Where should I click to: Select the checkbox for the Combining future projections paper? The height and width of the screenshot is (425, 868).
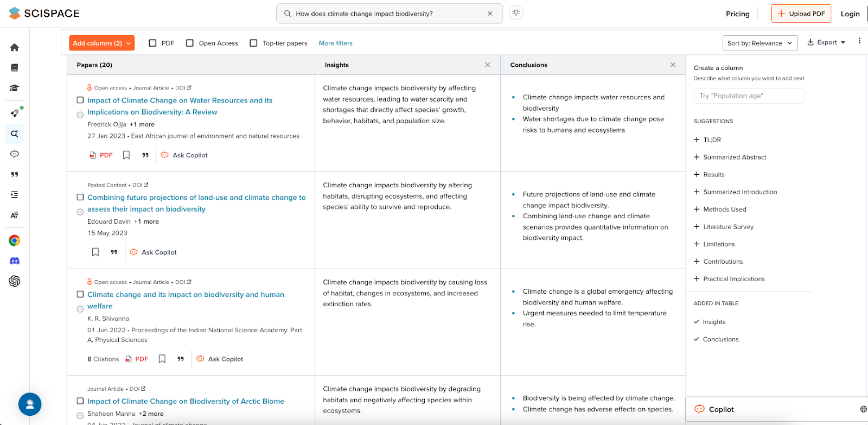coord(80,198)
